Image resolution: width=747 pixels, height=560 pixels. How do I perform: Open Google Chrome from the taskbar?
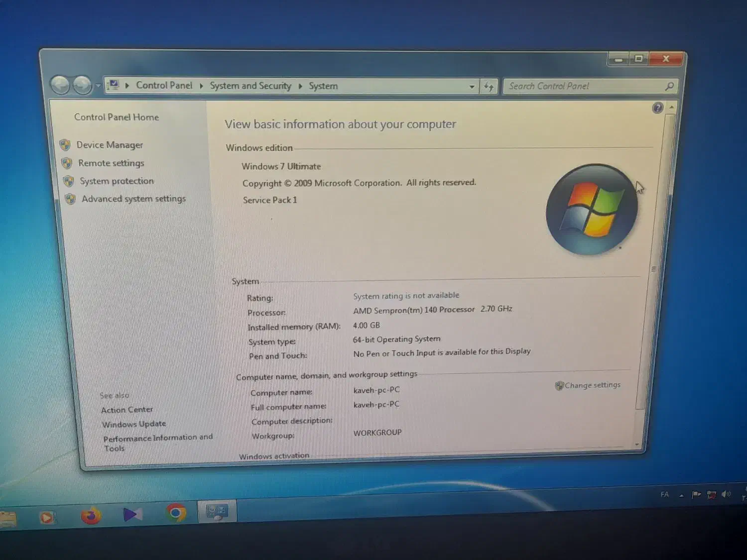(x=176, y=512)
